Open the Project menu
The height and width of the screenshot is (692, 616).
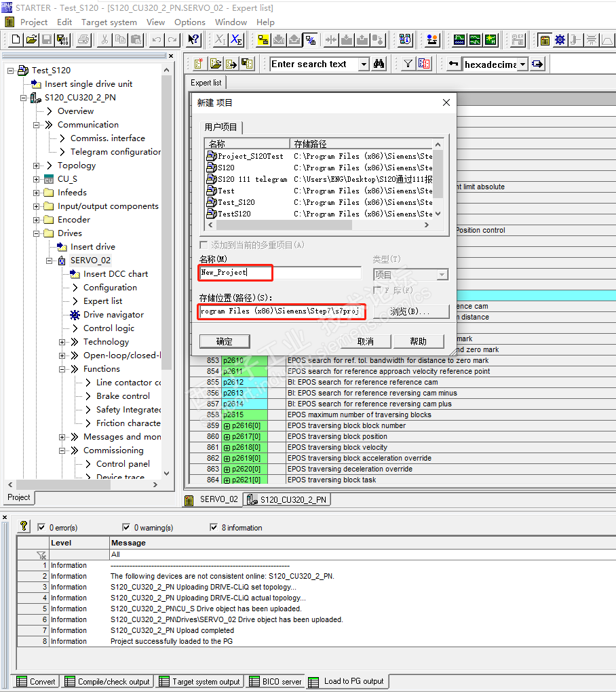tap(33, 22)
